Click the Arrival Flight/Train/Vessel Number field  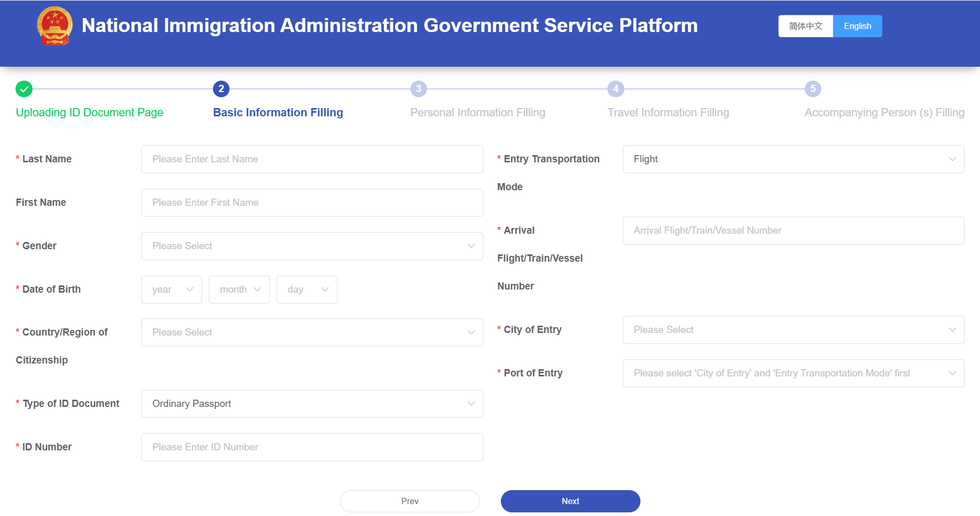point(793,231)
